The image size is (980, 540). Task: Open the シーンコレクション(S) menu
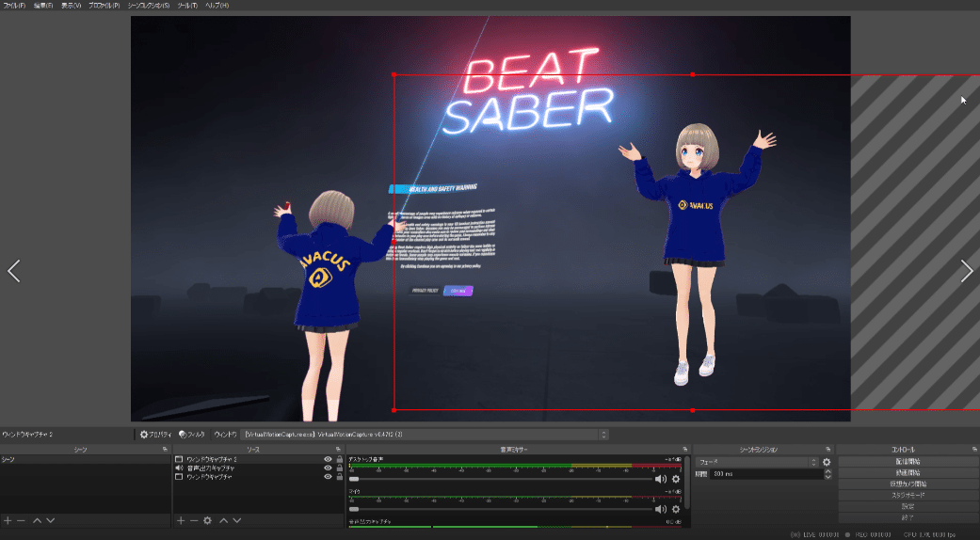(148, 5)
